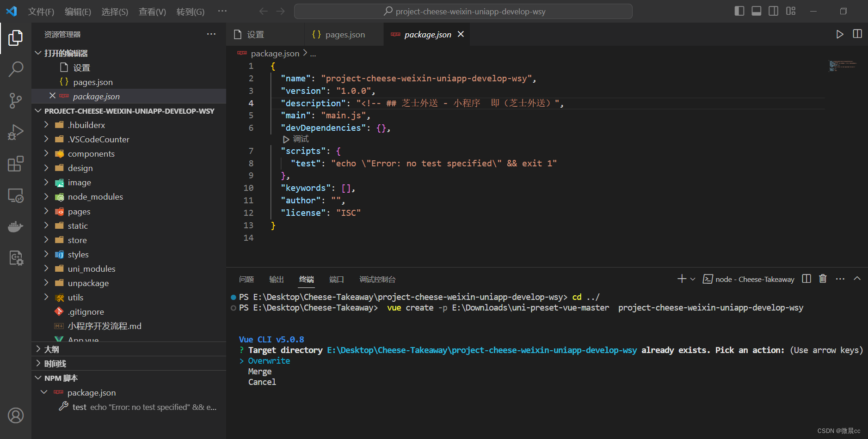Collapse the PROJECT-CHEESE-WEIXIN-UNIAPP-DEVELOP-WSY folder section
This screenshot has height=439, width=868.
click(x=129, y=111)
